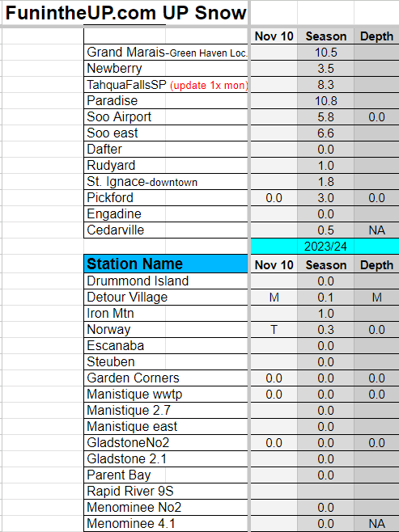
Task: Click the Escanaba station cell
Action: click(166, 346)
